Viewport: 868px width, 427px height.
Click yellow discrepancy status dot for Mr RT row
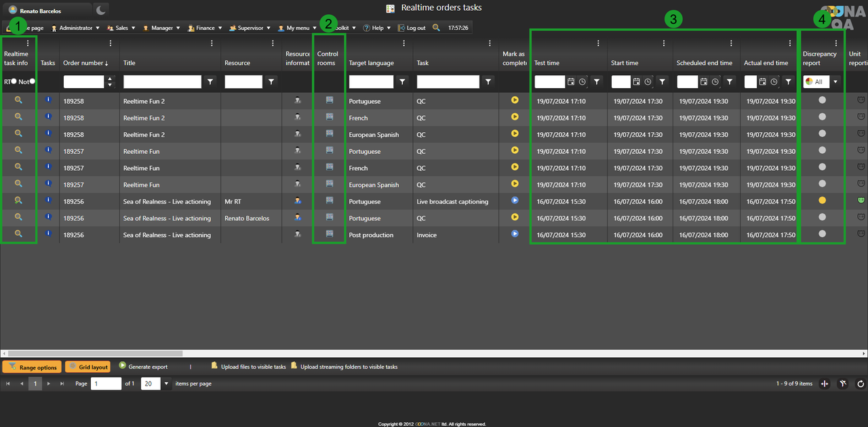click(822, 201)
